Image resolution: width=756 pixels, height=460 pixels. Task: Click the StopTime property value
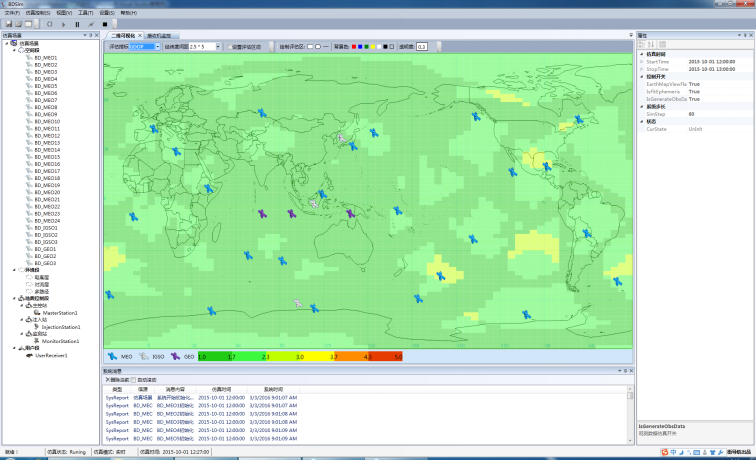(x=712, y=69)
